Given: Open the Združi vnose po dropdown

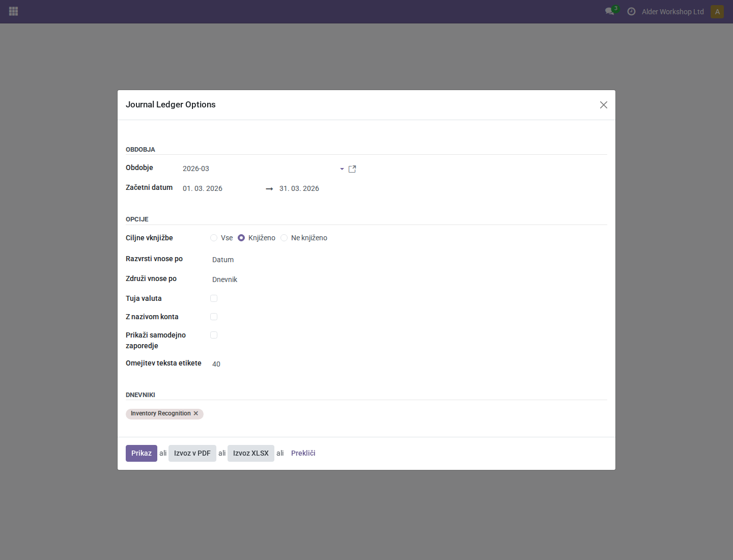Looking at the screenshot, I should click(x=284, y=279).
